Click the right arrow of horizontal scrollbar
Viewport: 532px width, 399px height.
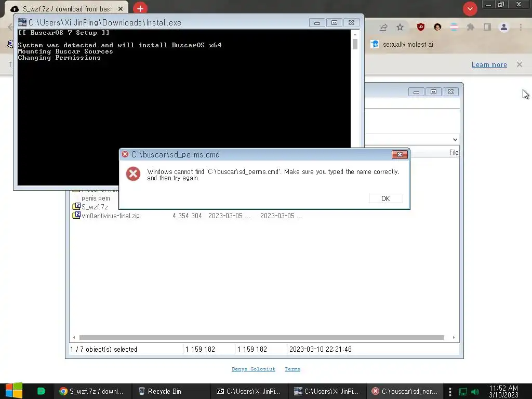tap(453, 337)
